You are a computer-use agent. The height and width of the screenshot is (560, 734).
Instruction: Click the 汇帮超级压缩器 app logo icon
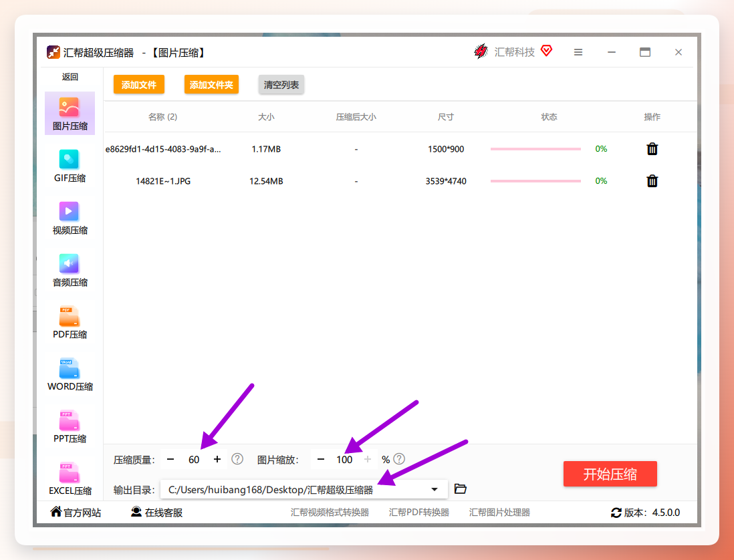pos(53,52)
